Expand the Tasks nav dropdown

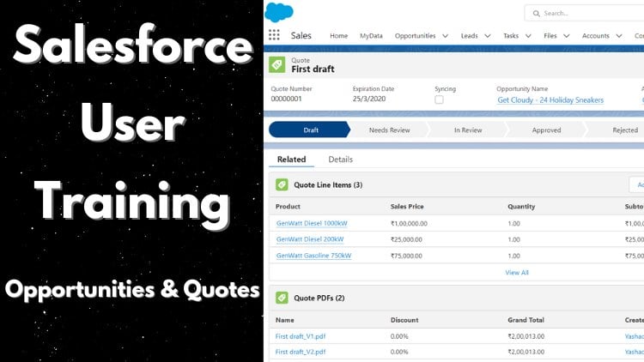click(x=528, y=36)
